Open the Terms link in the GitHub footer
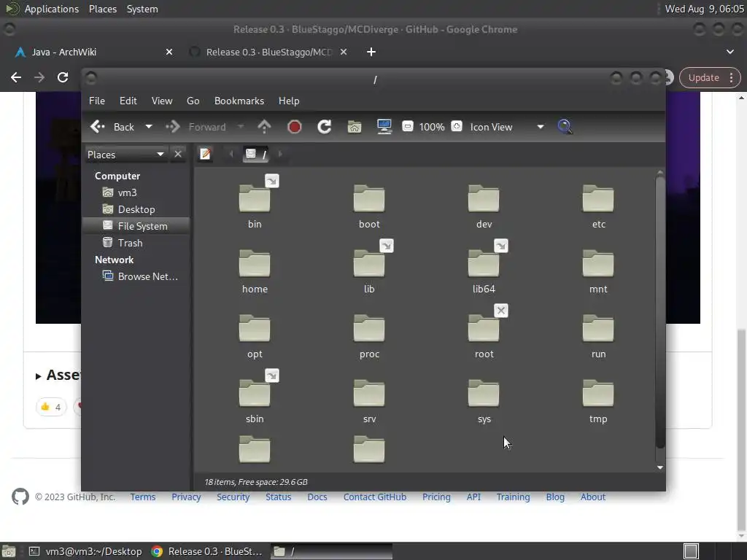Image resolution: width=747 pixels, height=560 pixels. tap(143, 497)
